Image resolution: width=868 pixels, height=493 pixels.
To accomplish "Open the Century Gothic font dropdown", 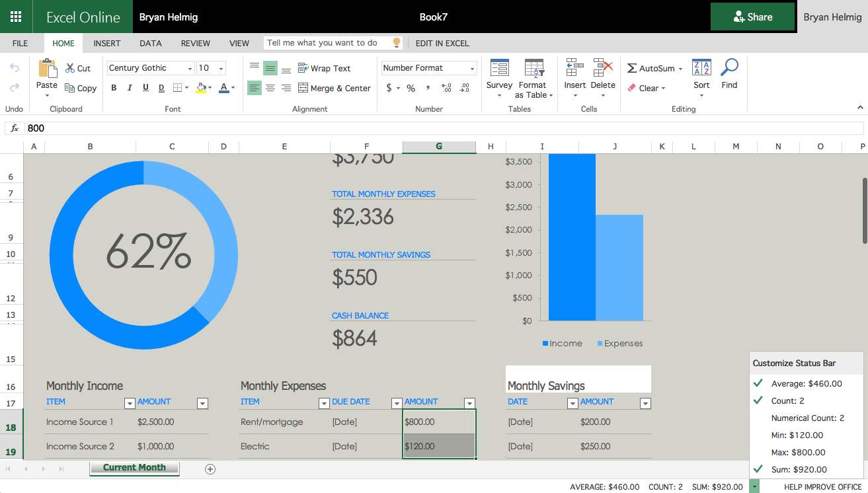I will coord(190,68).
